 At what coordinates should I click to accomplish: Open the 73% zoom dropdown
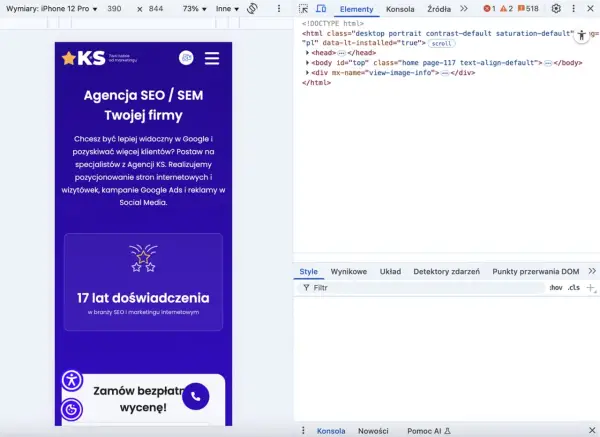click(x=194, y=8)
